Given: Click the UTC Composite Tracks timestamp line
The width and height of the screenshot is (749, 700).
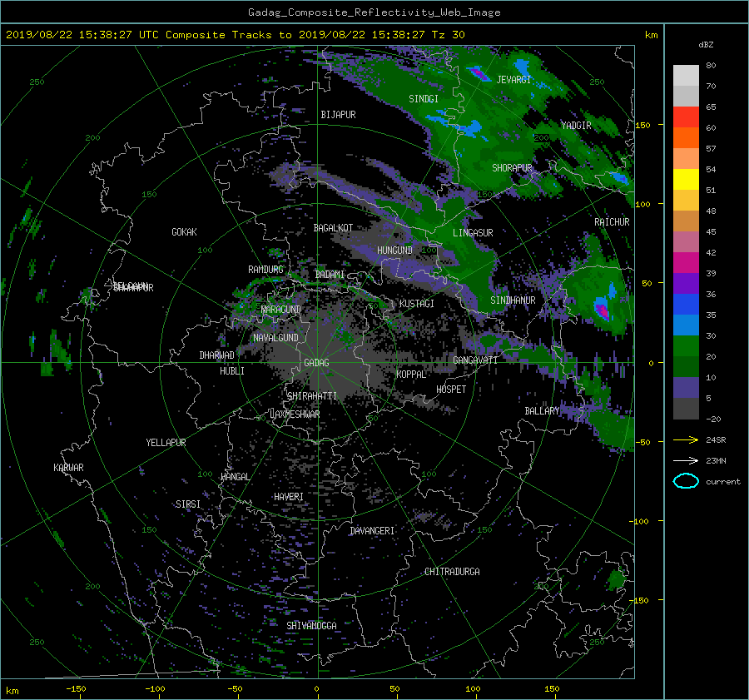Looking at the screenshot, I should click(x=235, y=35).
